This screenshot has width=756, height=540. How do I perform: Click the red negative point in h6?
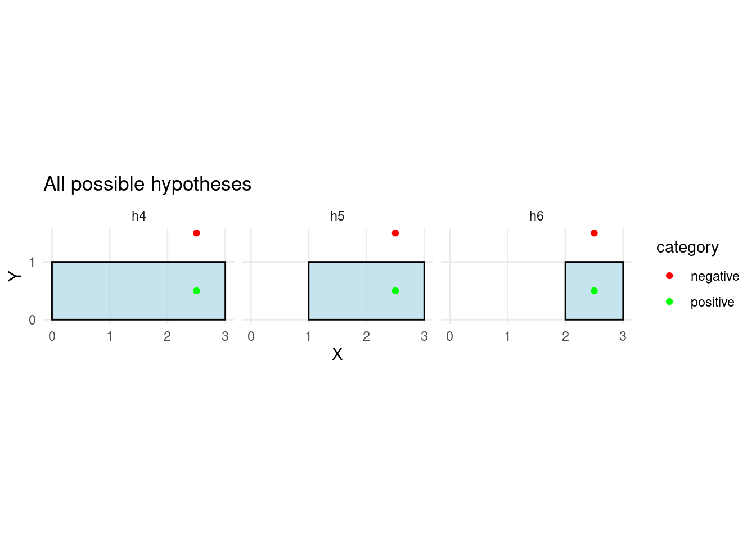click(x=594, y=233)
